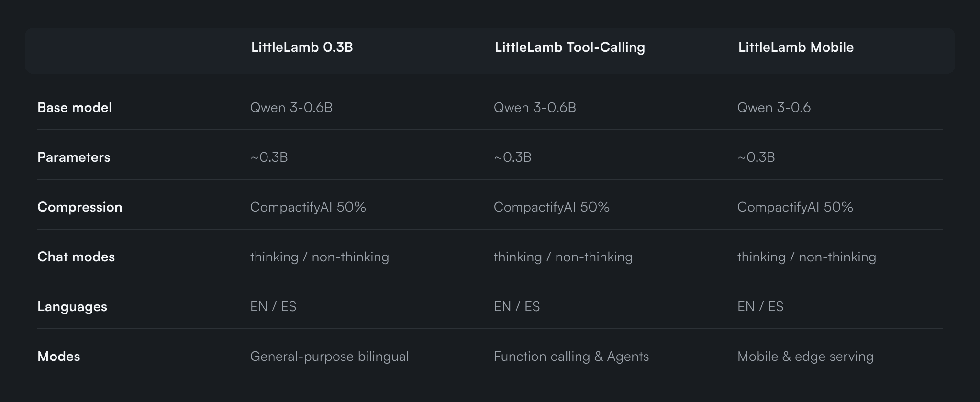Click CompactifyAI 50% under LittleLamb 0.3B
The height and width of the screenshot is (402, 980).
pyautogui.click(x=308, y=207)
